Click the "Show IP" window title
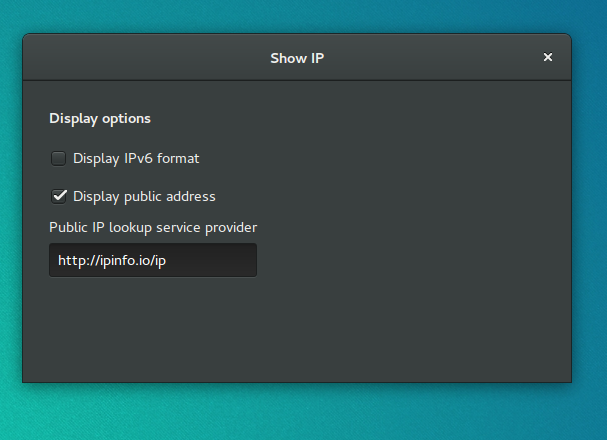This screenshot has width=607, height=440. (x=297, y=58)
